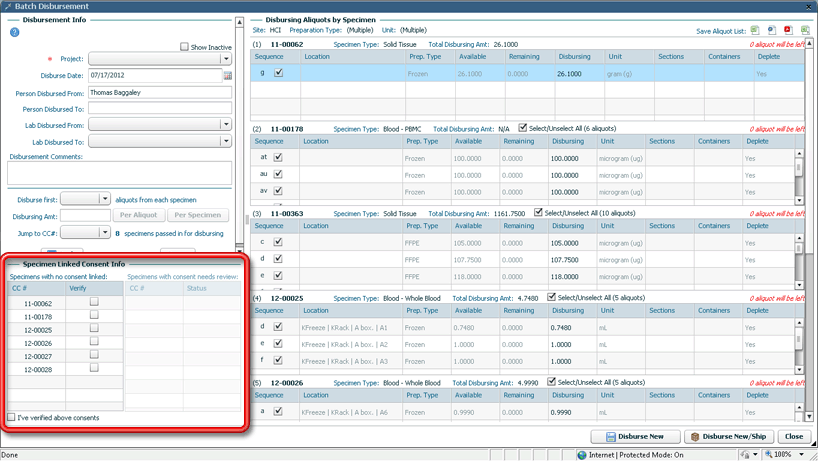Sort by the CC # column in no-consent table
Screen dimensions: 818x461
(36, 288)
